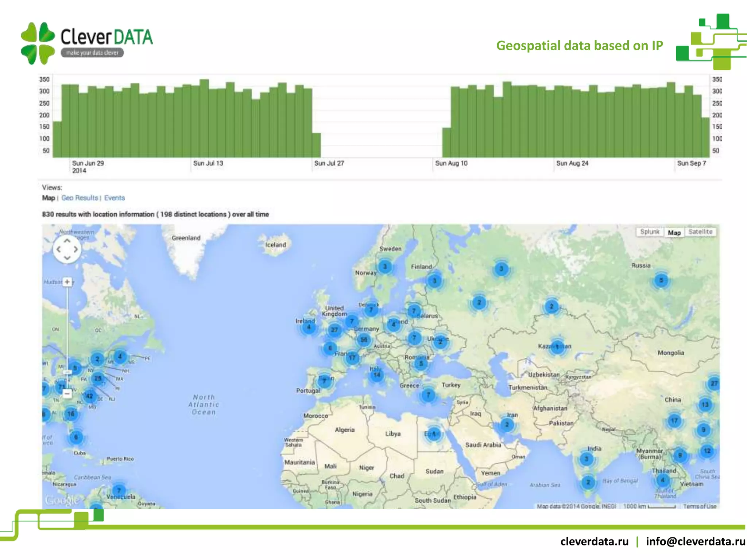Pan the map right with the arrow control
747x560 pixels.
[76, 249]
